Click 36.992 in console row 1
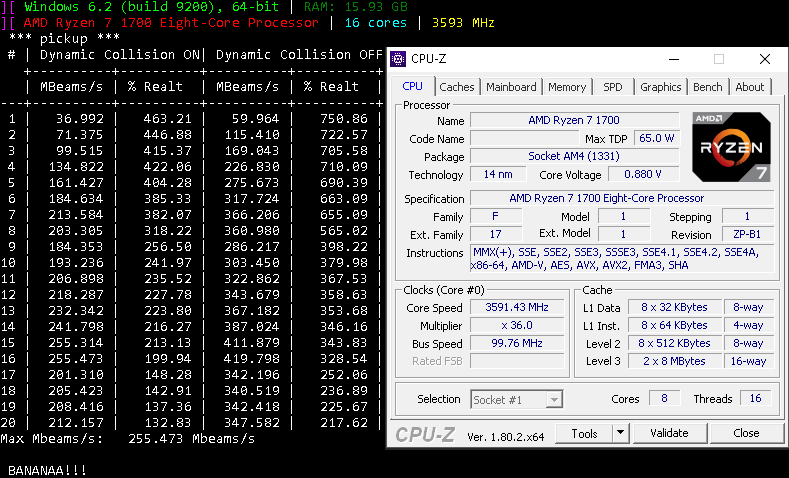Viewport: 789px width, 478px height. [80, 119]
